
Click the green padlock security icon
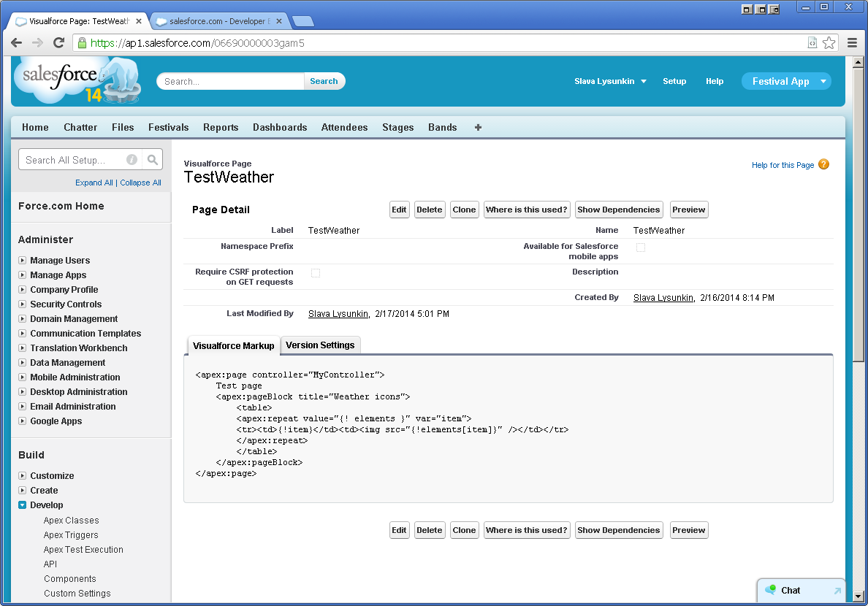click(82, 42)
